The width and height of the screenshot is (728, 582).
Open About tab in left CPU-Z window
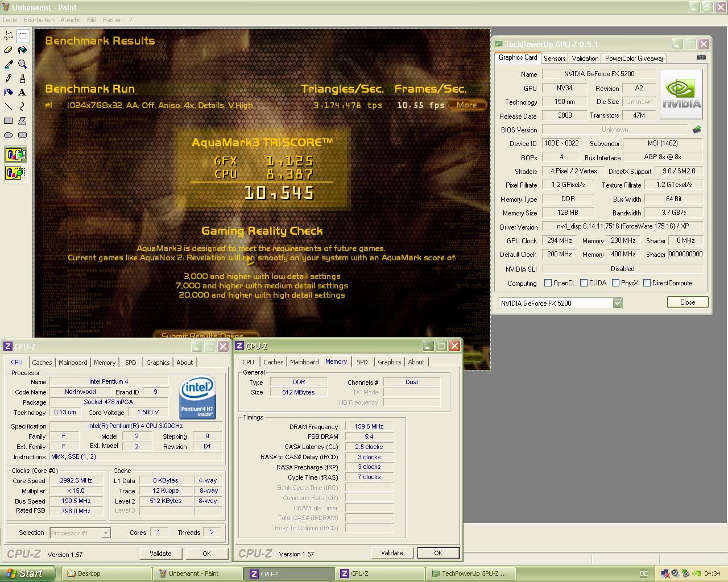click(185, 363)
